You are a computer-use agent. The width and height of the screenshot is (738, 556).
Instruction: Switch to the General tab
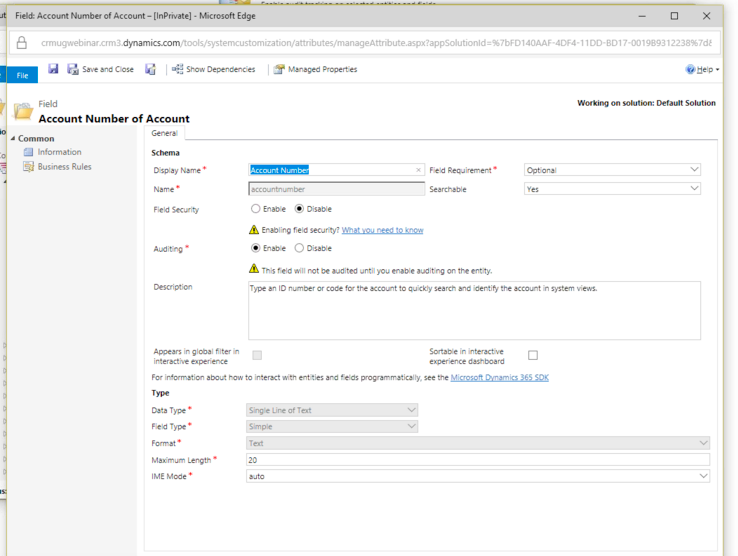coord(164,133)
